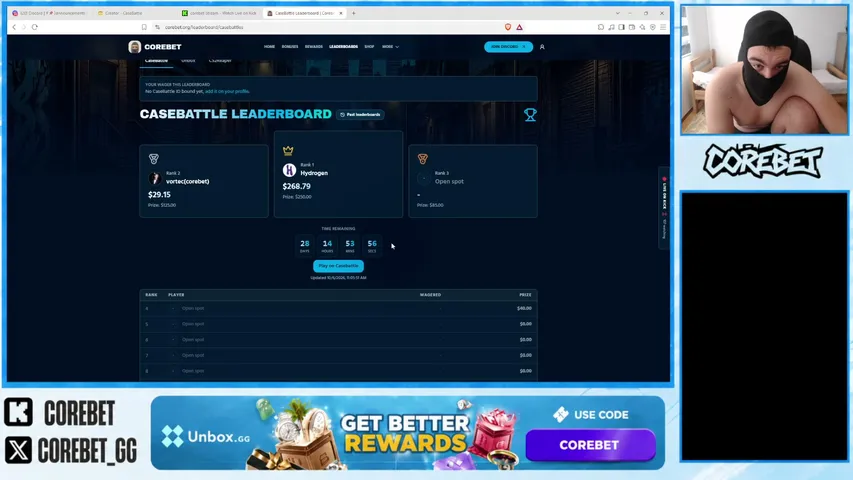This screenshot has height=480, width=853.
Task: Click the Secs countdown box
Action: pos(372,245)
